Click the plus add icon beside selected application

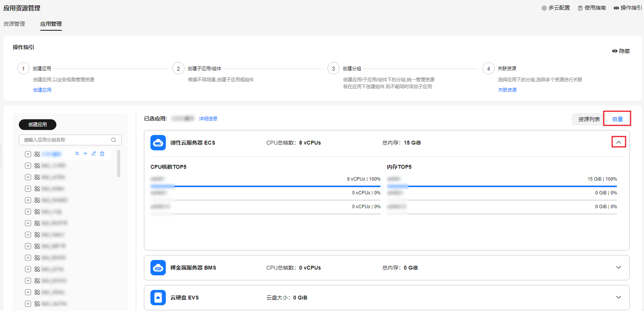(85, 154)
